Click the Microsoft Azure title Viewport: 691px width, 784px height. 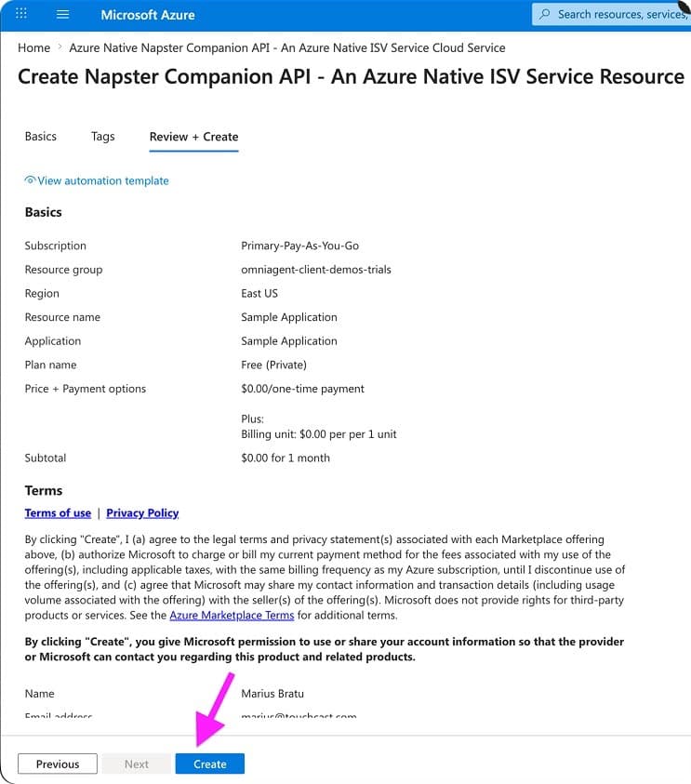coord(148,15)
